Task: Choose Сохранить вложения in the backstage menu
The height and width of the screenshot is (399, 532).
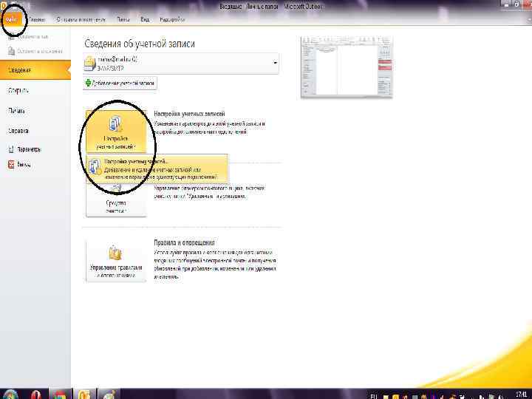Action: [35, 51]
